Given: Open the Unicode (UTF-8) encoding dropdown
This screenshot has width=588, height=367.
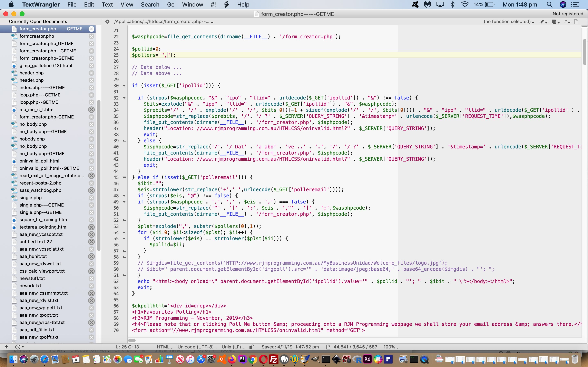Looking at the screenshot, I should click(197, 347).
